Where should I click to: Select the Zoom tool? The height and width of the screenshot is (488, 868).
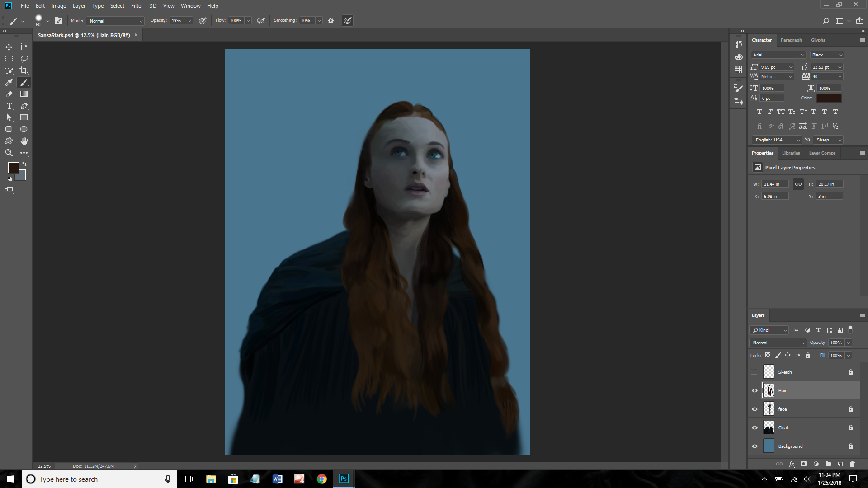point(9,153)
